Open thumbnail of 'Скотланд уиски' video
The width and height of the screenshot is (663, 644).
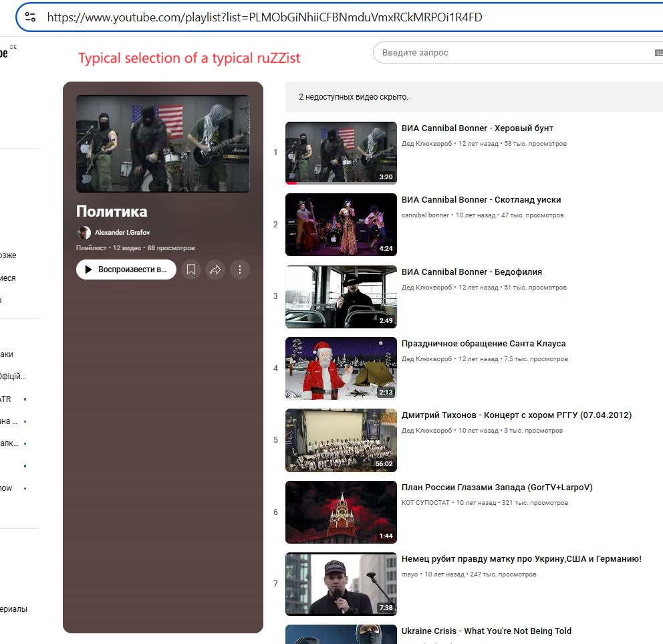point(341,225)
